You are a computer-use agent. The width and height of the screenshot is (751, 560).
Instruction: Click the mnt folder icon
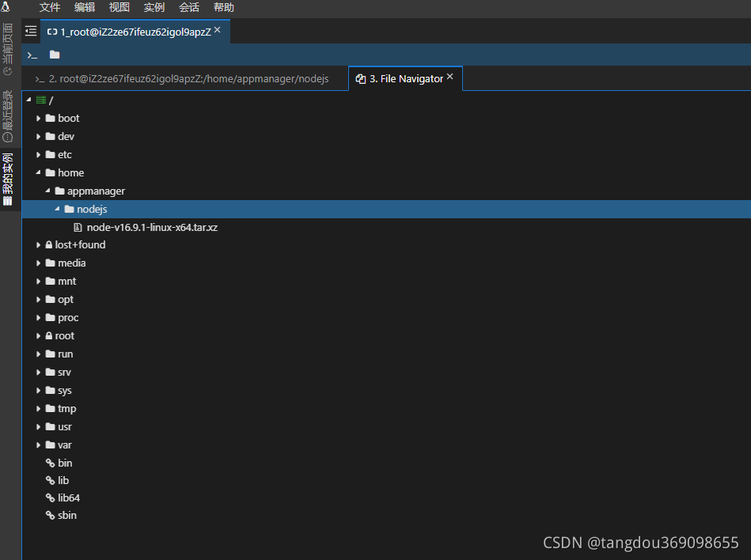tap(51, 281)
